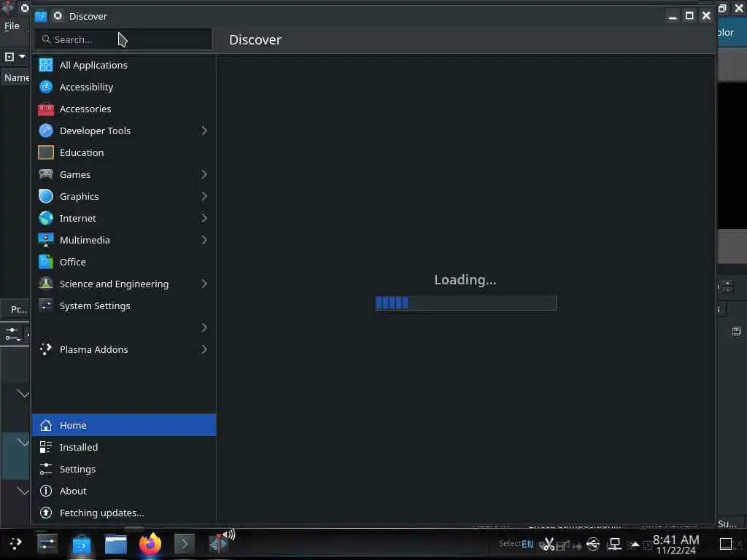Open the Settings sliders icon in sidebar
The height and width of the screenshot is (560, 747).
[x=46, y=469]
